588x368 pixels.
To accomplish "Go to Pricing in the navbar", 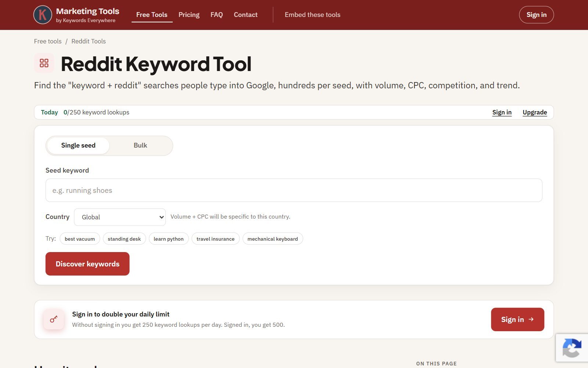I will pyautogui.click(x=189, y=15).
